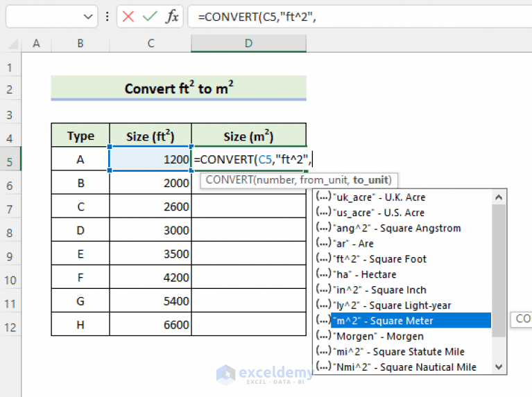This screenshot has height=397, width=532.
Task: Click cell C5 containing 1200
Action: [151, 159]
